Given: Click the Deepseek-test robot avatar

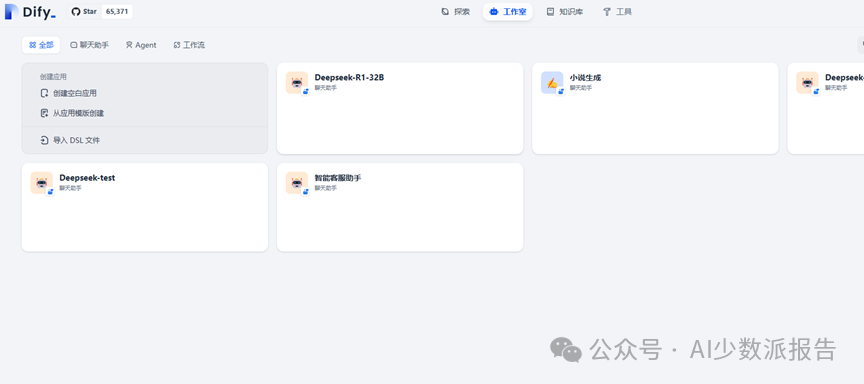Looking at the screenshot, I should click(x=41, y=183).
